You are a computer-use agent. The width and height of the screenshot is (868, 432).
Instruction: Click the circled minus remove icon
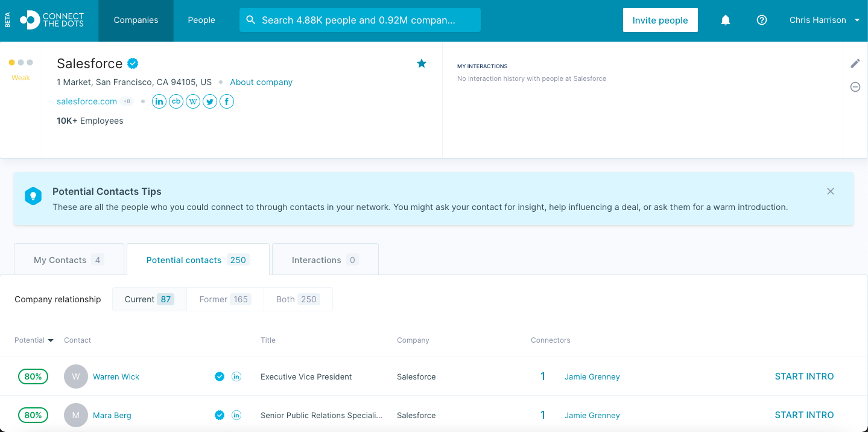point(855,87)
